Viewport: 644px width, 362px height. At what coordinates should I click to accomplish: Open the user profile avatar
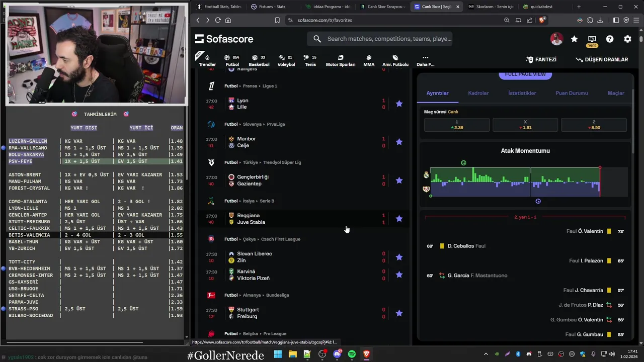[x=556, y=39]
